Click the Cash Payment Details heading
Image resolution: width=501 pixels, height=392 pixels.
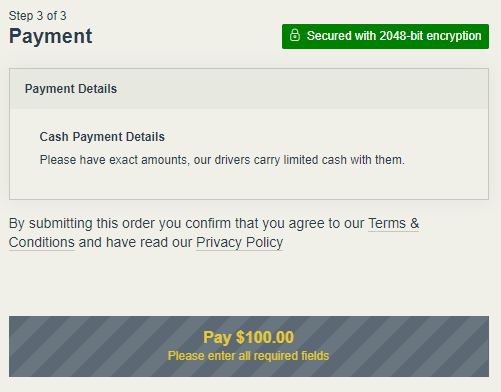click(102, 137)
